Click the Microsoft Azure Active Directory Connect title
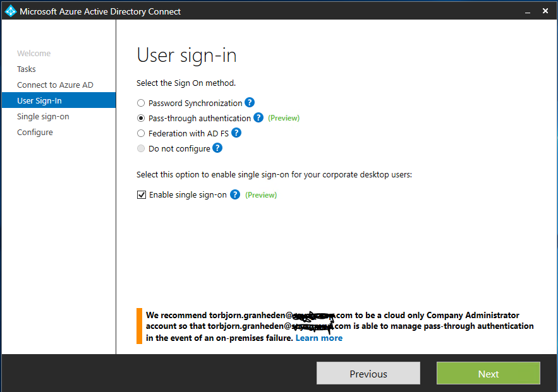The height and width of the screenshot is (392, 558). (x=100, y=11)
